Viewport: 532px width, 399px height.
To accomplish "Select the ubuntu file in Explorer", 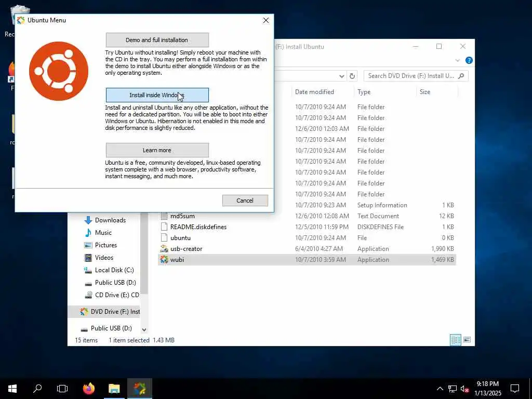I will point(307,238).
